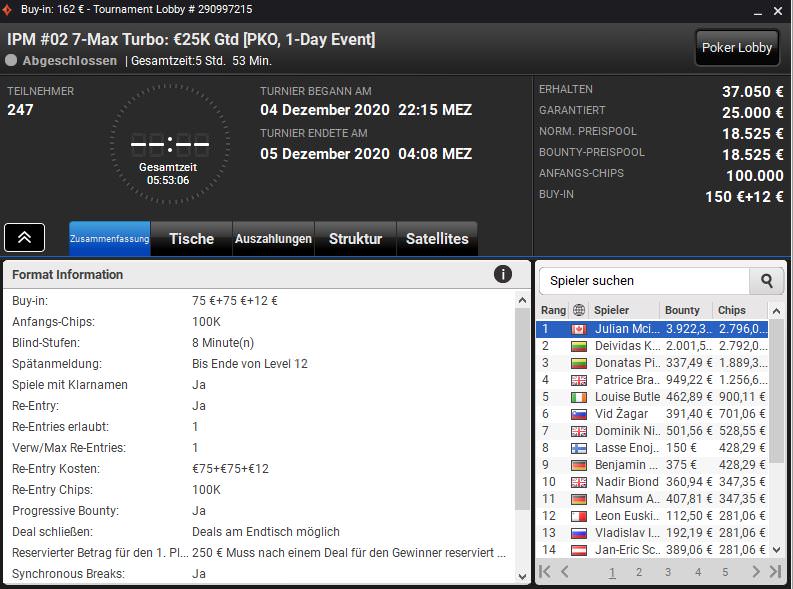Click the Spieler suchen search field
793x589 pixels.
tap(645, 281)
